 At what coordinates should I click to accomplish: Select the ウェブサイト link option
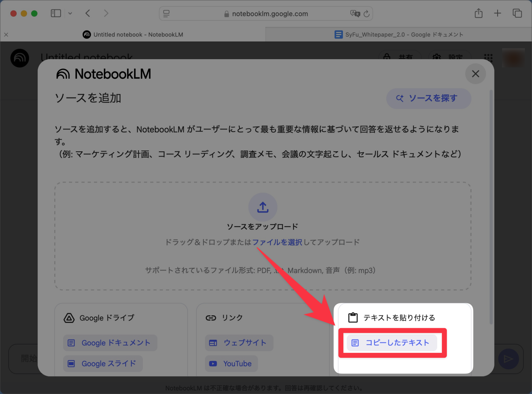point(239,343)
